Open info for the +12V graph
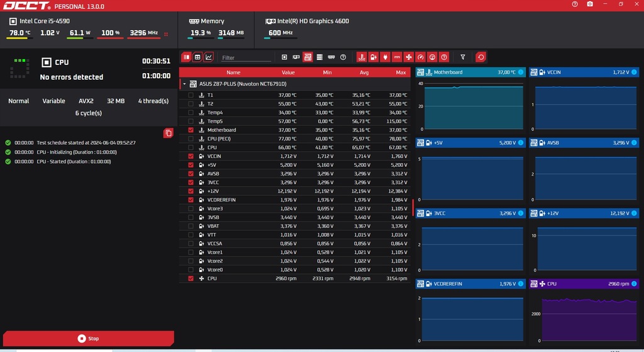644x352 pixels. click(634, 213)
